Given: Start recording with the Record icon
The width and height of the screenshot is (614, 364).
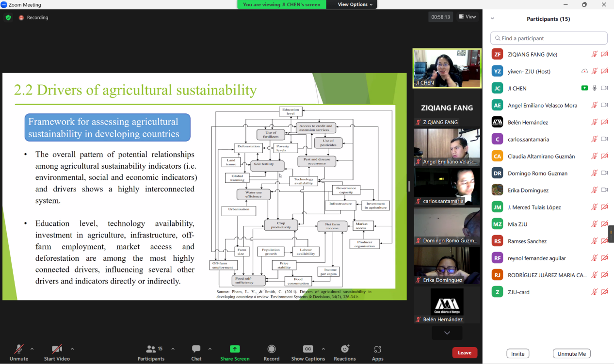Looking at the screenshot, I should click(272, 349).
